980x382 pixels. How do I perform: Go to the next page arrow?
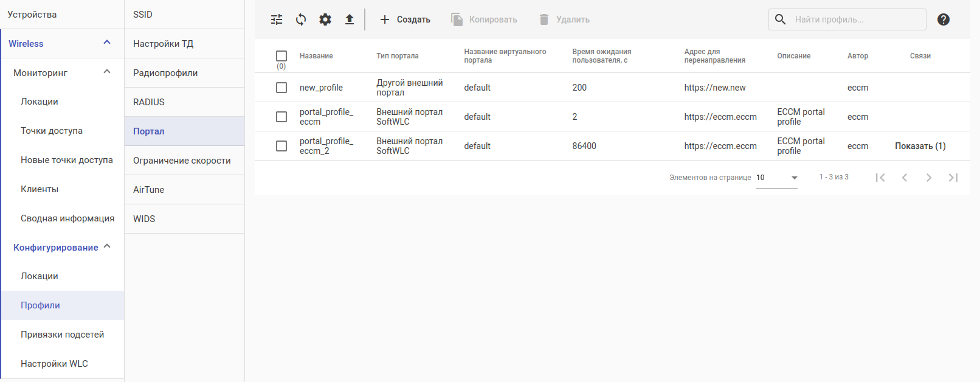tap(929, 178)
